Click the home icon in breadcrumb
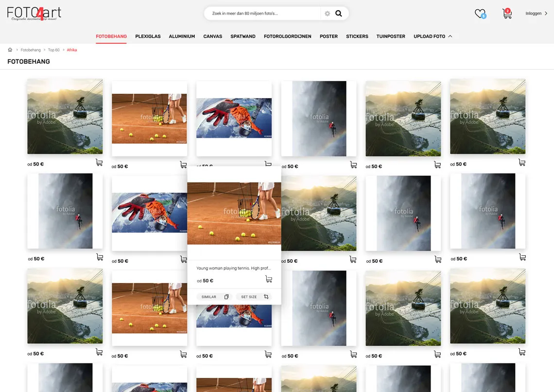 (10, 50)
